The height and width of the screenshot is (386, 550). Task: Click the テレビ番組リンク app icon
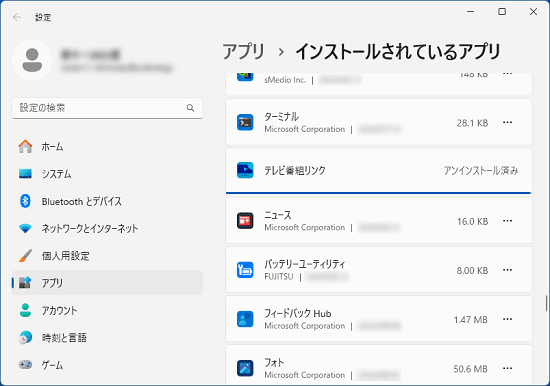pyautogui.click(x=245, y=170)
